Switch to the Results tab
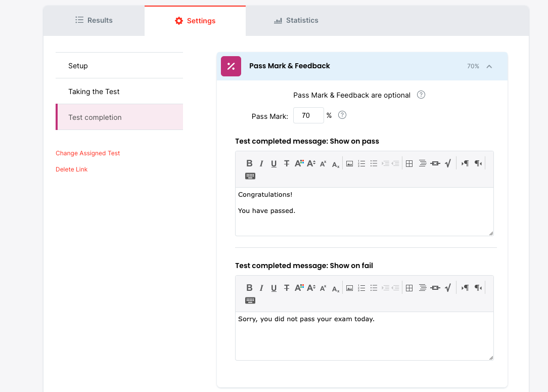Screen dimensions: 548x392 tap(94, 21)
